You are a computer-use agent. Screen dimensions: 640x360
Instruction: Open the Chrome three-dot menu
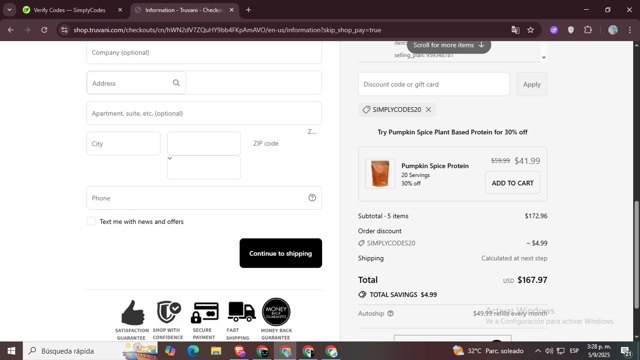pos(630,30)
